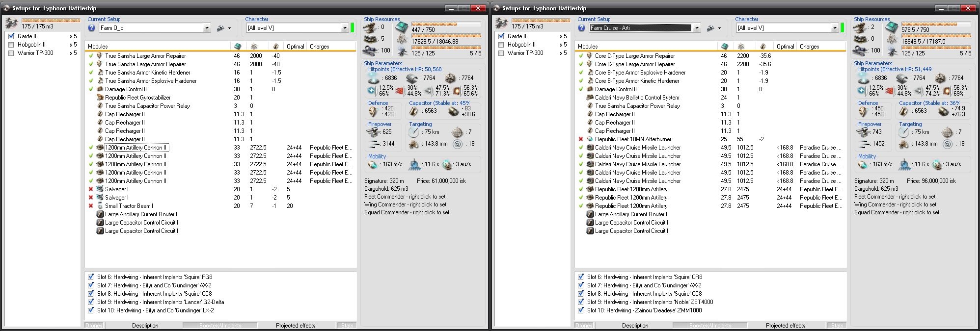Click the thermal resistance flame icon in Farm O_o window
The height and width of the screenshot is (331, 980).
tap(400, 91)
